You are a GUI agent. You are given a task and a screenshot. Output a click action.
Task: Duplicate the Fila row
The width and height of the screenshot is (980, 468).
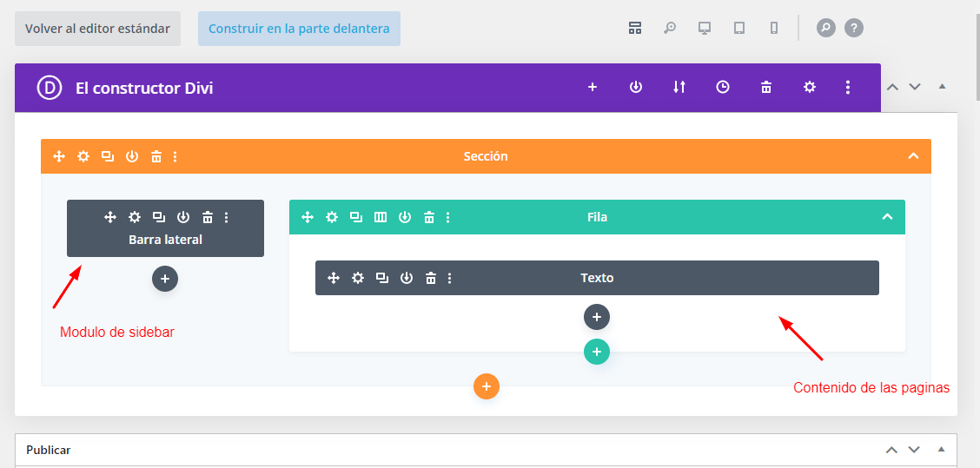355,217
